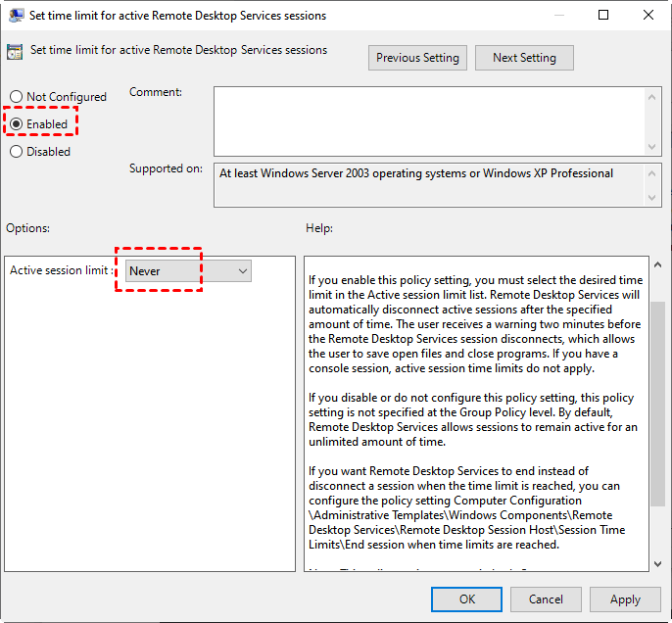This screenshot has width=672, height=623.
Task: Focus the Comment text box
Action: point(429,121)
